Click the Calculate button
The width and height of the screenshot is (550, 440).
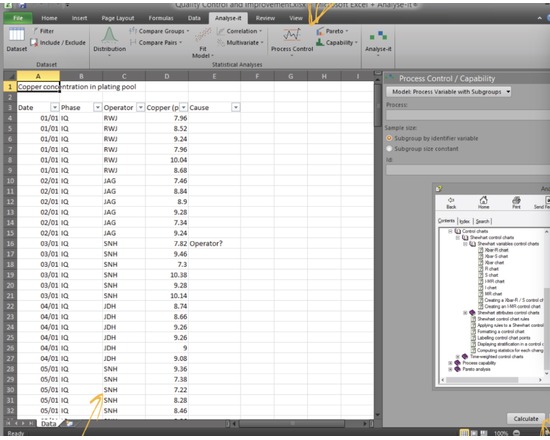click(525, 419)
